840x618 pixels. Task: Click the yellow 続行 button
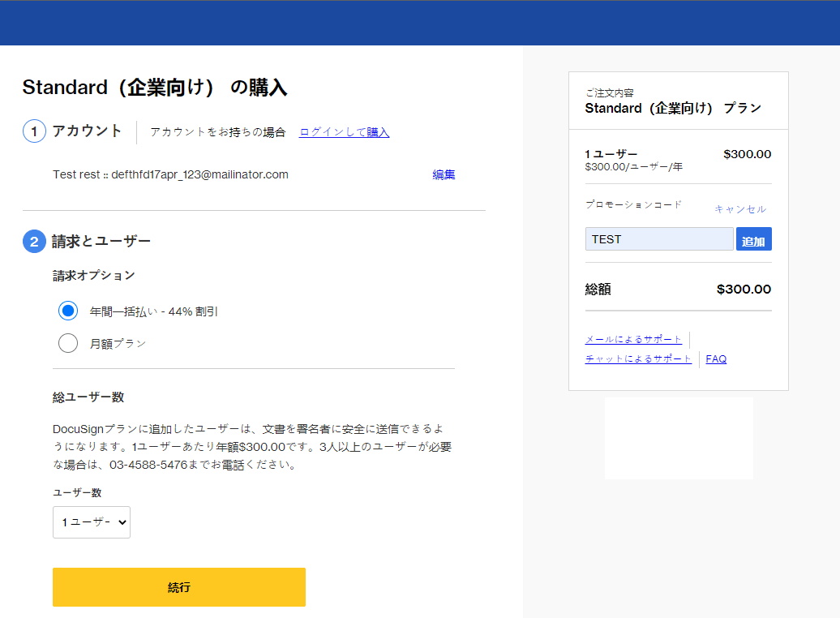click(179, 587)
